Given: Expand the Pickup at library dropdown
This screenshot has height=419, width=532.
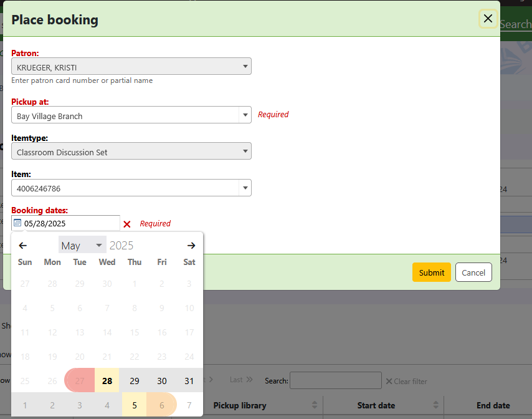Looking at the screenshot, I should 245,115.
